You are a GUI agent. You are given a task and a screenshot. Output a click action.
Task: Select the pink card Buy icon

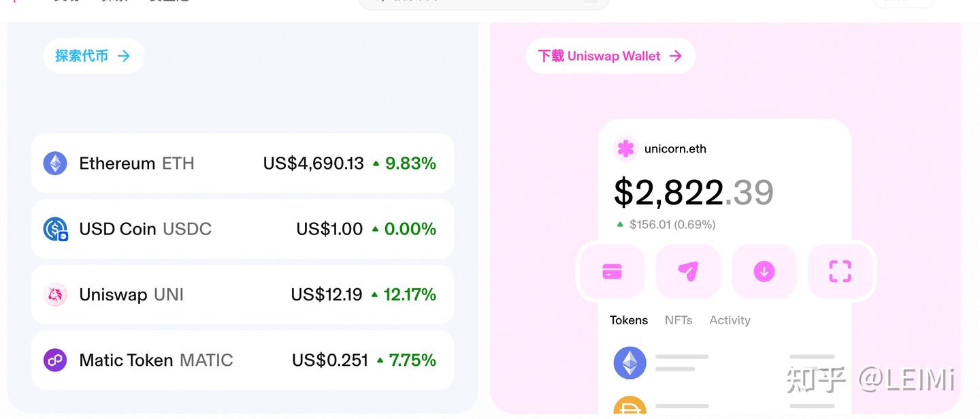(610, 271)
